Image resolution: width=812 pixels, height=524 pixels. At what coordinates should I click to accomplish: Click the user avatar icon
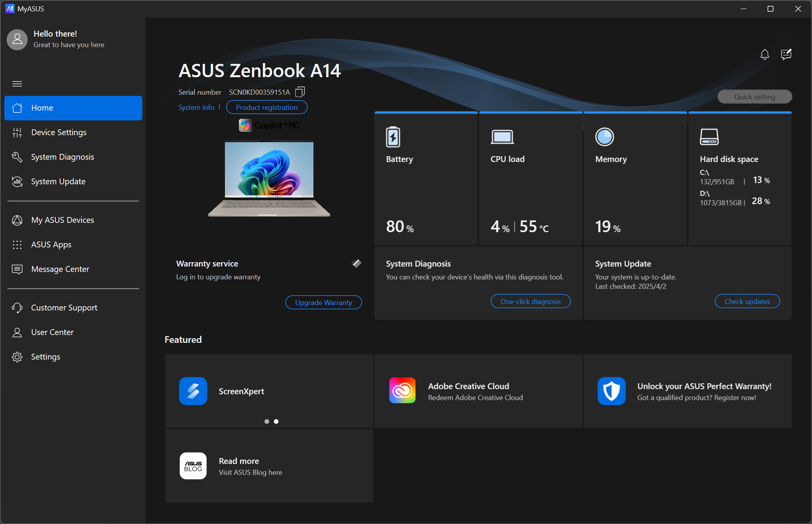point(17,39)
